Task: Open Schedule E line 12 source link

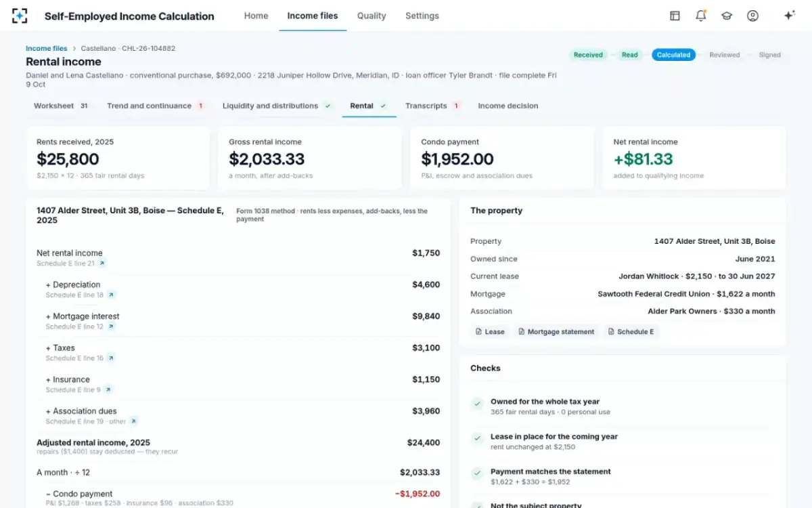Action: coord(111,326)
